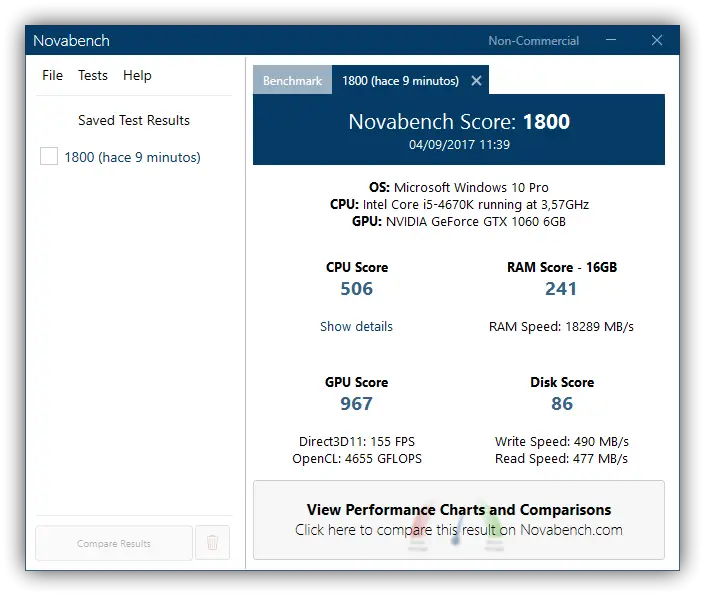Open the File menu
Screen dimensions: 705x596
point(52,75)
